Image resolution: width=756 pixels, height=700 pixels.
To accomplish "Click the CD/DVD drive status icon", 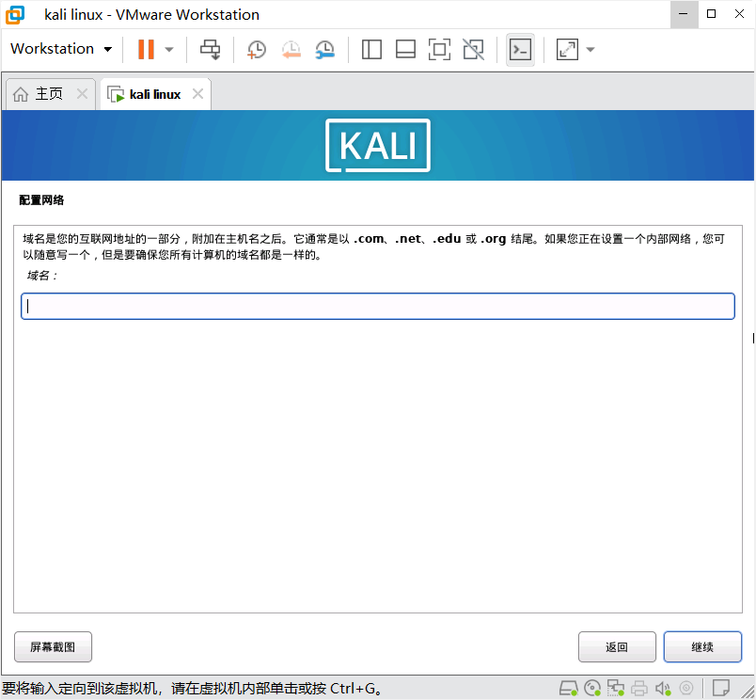I will coord(592,688).
